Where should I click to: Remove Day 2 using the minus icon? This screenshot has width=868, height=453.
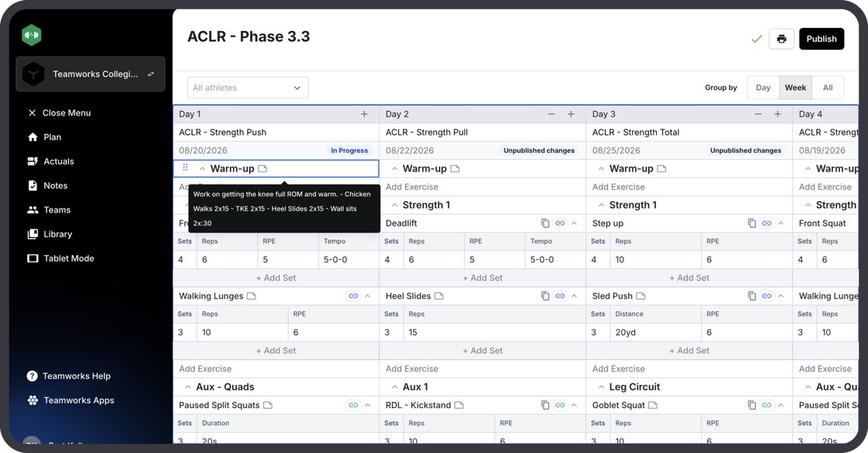pyautogui.click(x=551, y=114)
